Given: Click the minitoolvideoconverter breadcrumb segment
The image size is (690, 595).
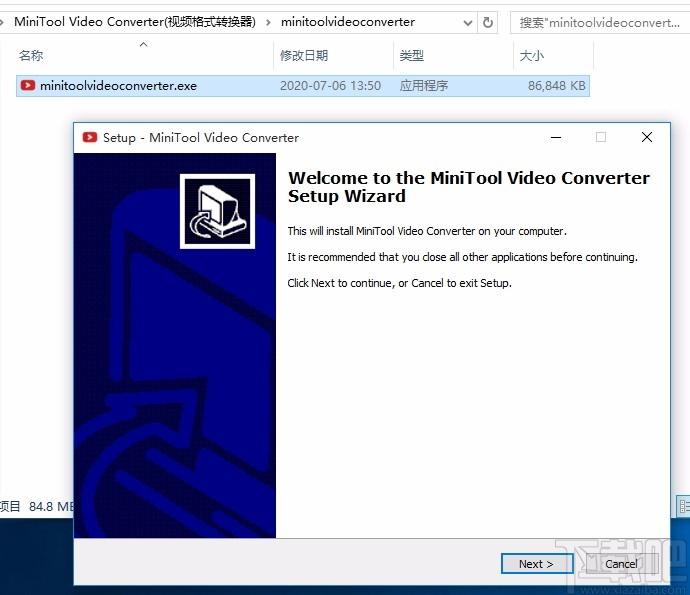Looking at the screenshot, I should 348,22.
